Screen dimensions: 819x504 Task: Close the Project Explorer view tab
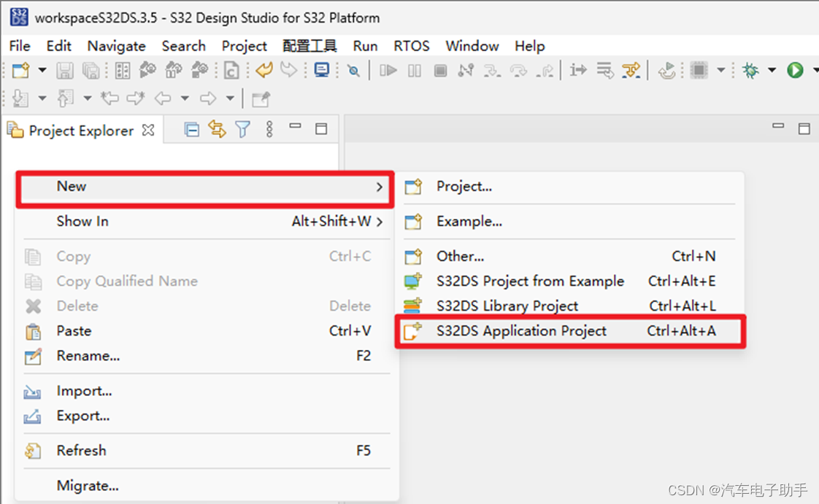tap(148, 130)
